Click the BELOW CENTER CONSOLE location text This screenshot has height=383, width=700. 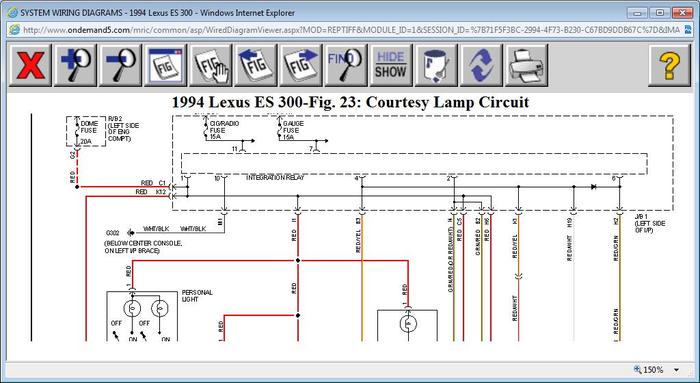[143, 247]
